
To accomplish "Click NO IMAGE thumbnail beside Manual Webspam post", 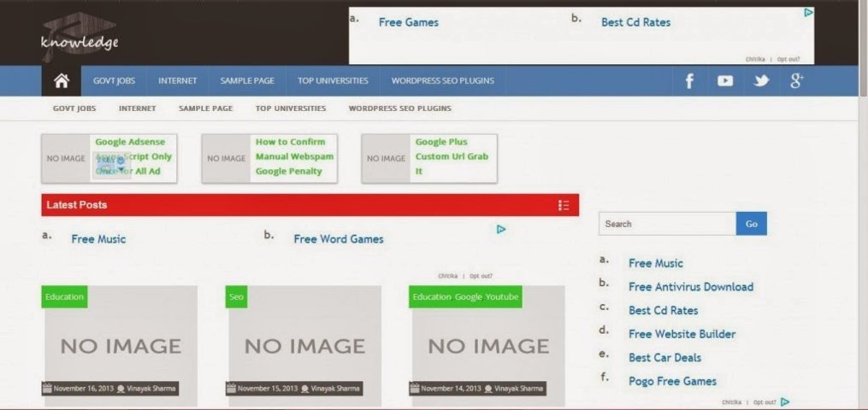I will pyautogui.click(x=226, y=159).
